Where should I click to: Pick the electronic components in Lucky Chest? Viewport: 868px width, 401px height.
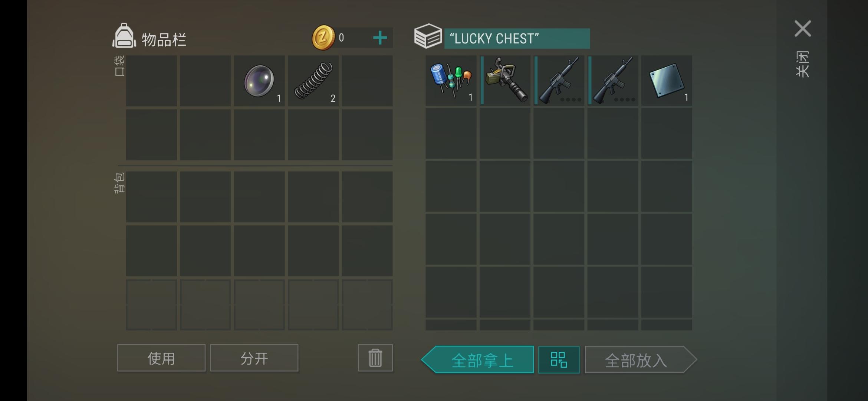pyautogui.click(x=451, y=81)
